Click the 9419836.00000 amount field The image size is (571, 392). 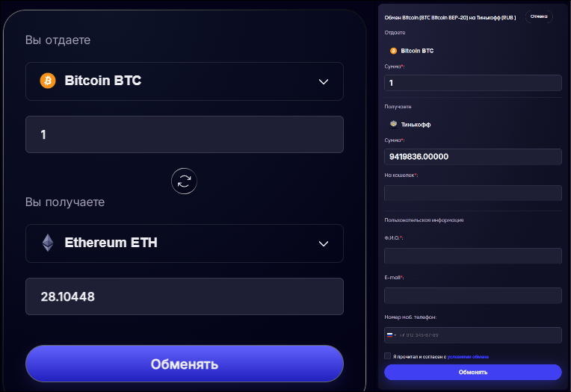pyautogui.click(x=472, y=157)
